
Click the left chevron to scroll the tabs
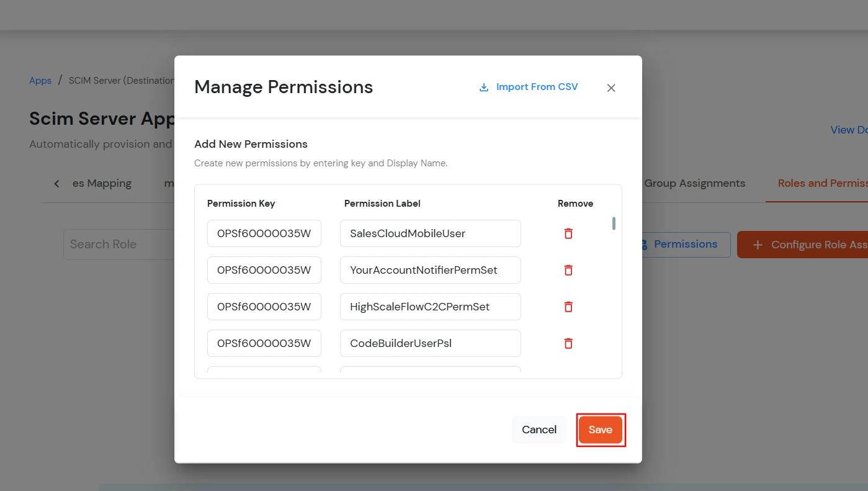pos(56,183)
